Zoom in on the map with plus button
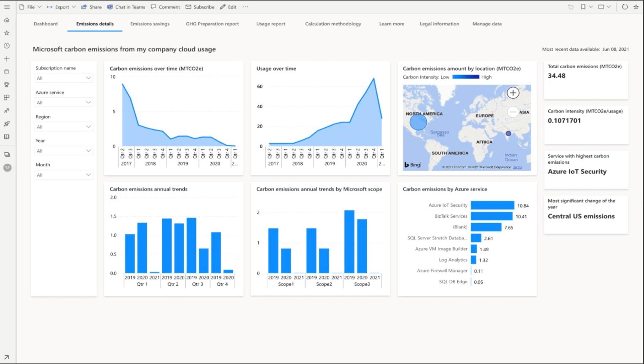This screenshot has height=364, width=644. click(513, 93)
